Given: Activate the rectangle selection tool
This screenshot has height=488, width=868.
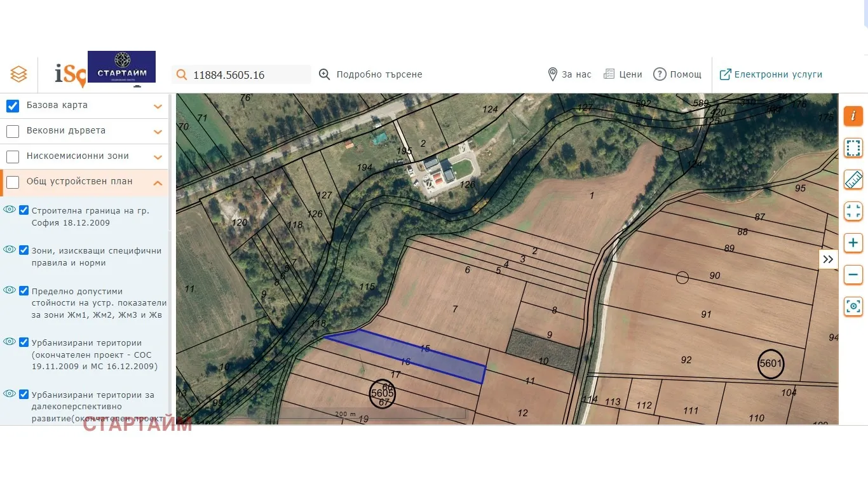Looking at the screenshot, I should pyautogui.click(x=853, y=148).
